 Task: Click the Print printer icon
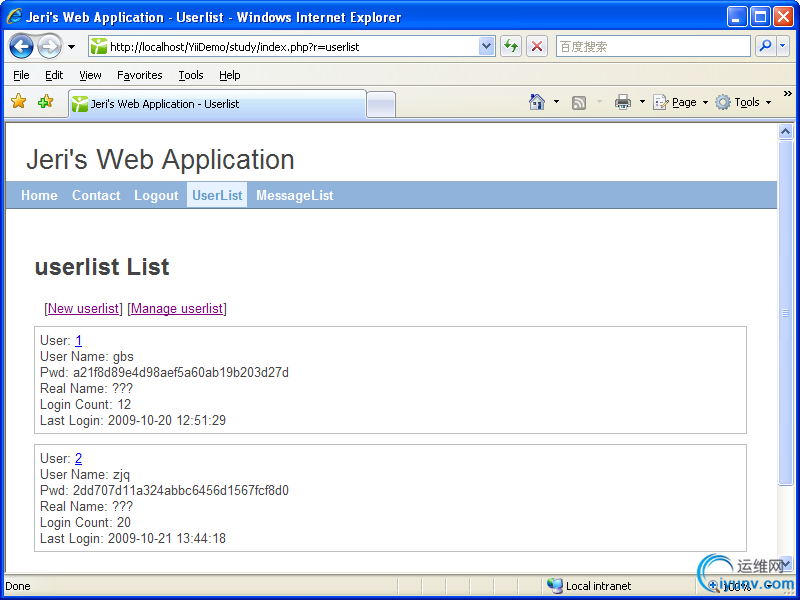tap(622, 102)
